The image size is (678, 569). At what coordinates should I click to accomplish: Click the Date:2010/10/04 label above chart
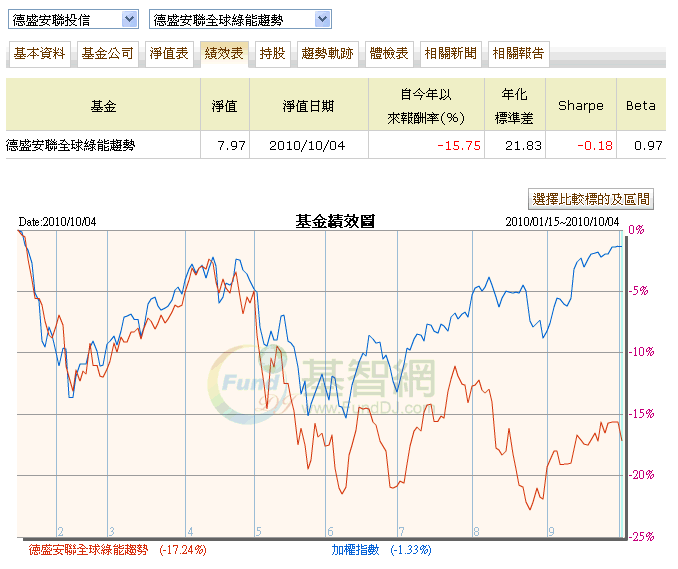tap(57, 222)
